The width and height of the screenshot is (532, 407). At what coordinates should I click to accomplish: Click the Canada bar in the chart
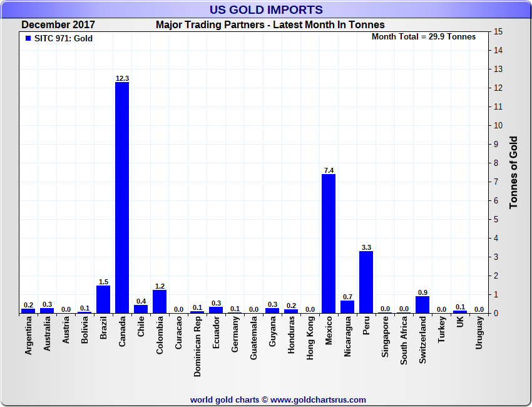[122, 198]
